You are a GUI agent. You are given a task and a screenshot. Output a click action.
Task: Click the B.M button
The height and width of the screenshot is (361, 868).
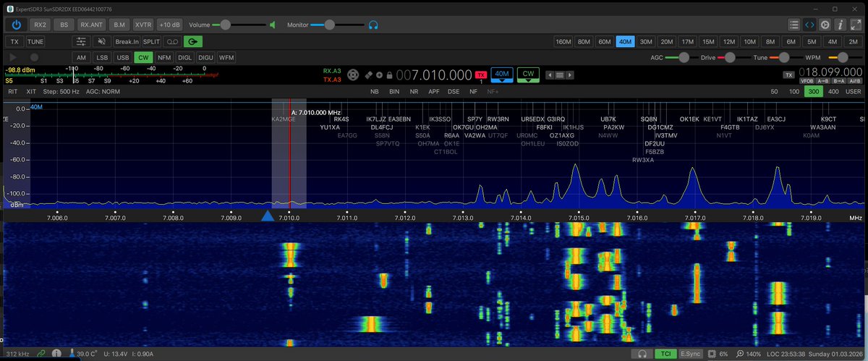pyautogui.click(x=118, y=25)
